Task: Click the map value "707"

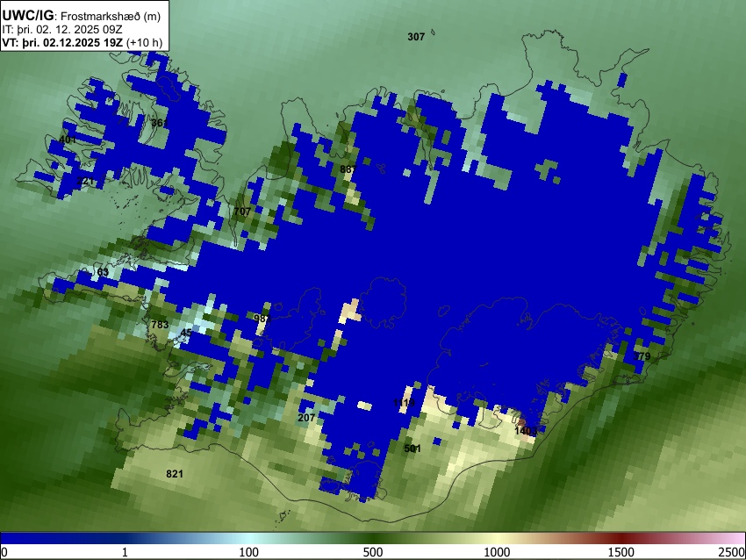Action: tap(242, 212)
